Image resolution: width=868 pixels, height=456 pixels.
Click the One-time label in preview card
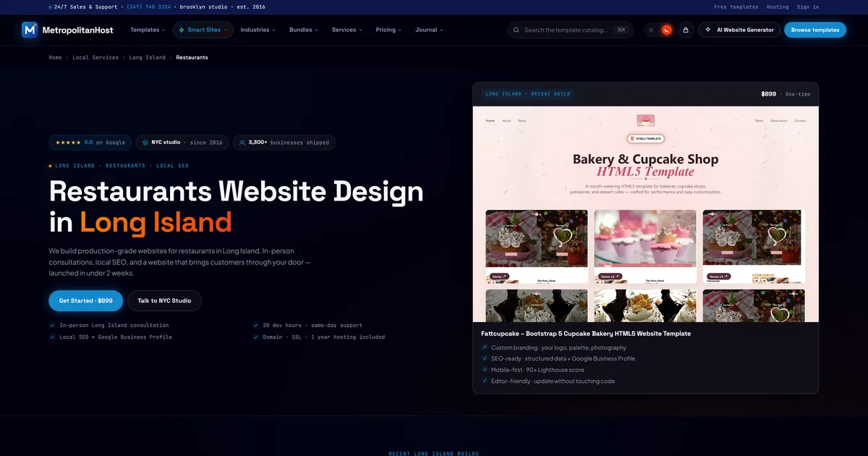pos(798,94)
